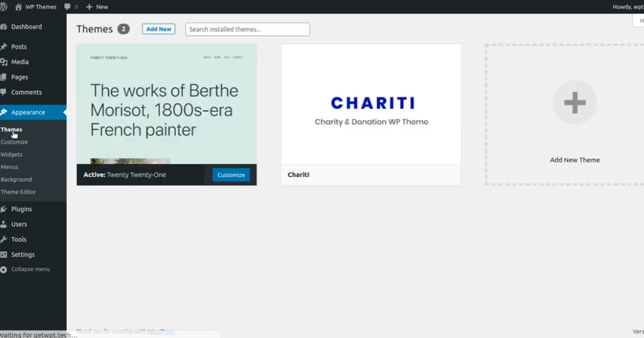Open Customize under Appearance
The width and height of the screenshot is (644, 338).
14,142
